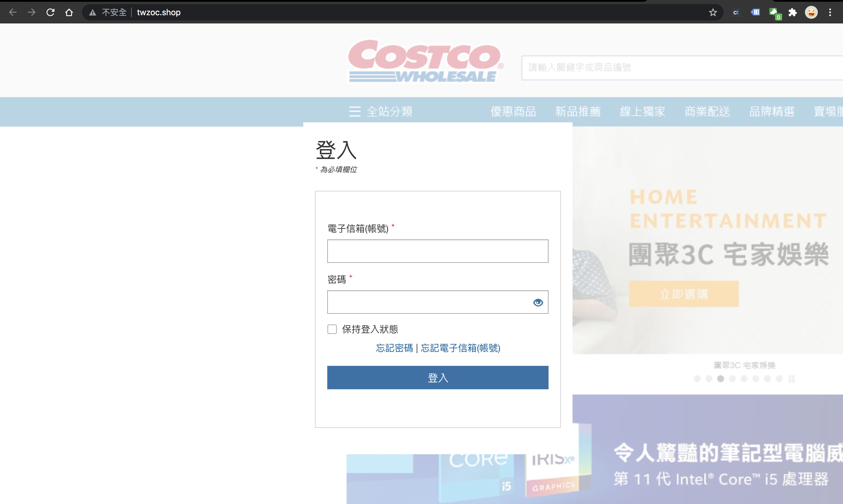Click the 忘記電子信箱(帳號) link
Viewport: 843px width, 504px height.
point(460,348)
